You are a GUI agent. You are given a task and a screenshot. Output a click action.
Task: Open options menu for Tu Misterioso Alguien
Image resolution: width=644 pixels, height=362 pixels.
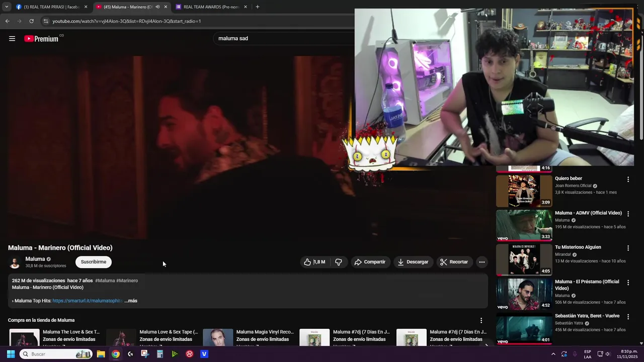click(x=628, y=248)
